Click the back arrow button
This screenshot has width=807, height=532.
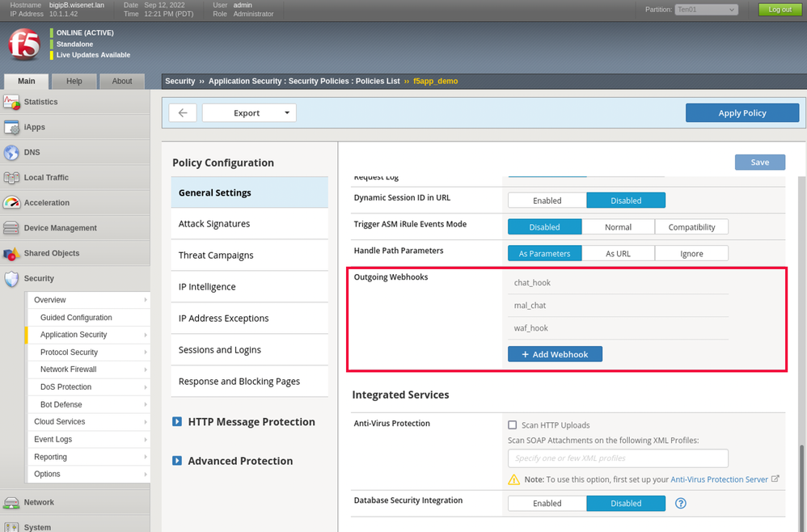tap(183, 113)
